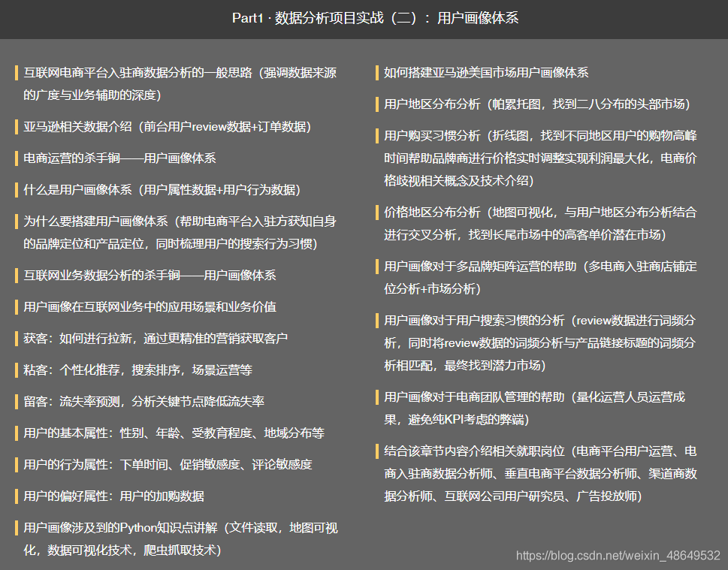Image resolution: width=728 pixels, height=570 pixels.
Task: Click the yellow bullet beside 获客 entry
Action: (x=15, y=338)
